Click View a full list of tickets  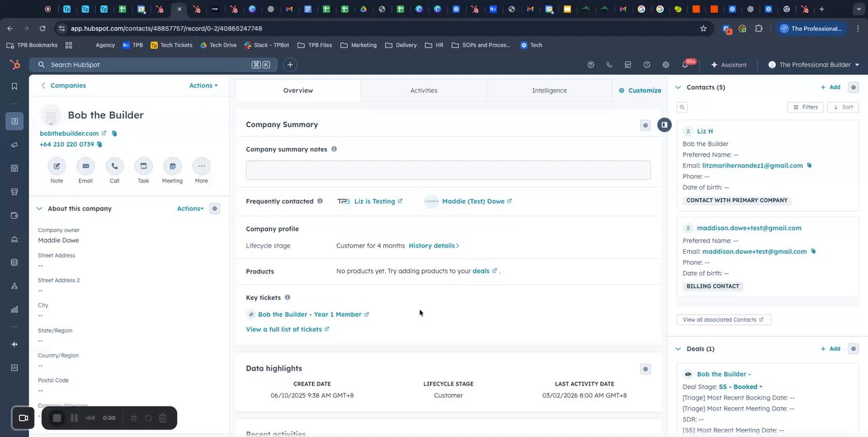pos(287,329)
